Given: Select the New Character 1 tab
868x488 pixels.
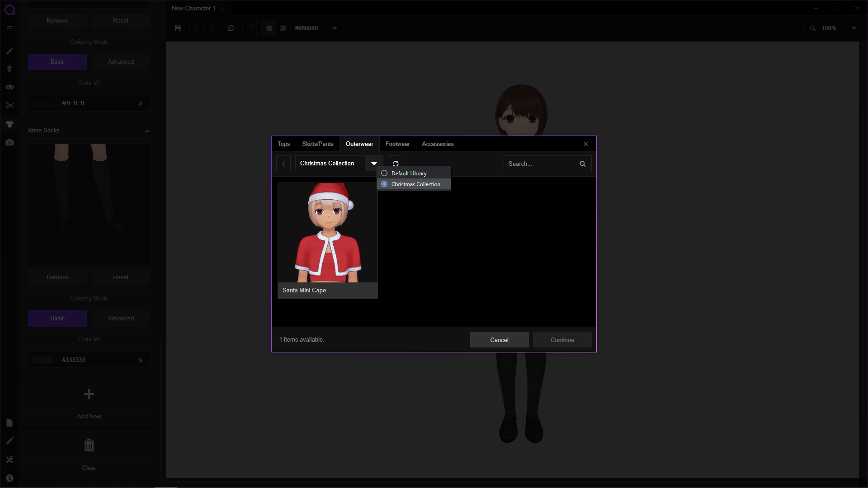Looking at the screenshot, I should (193, 8).
